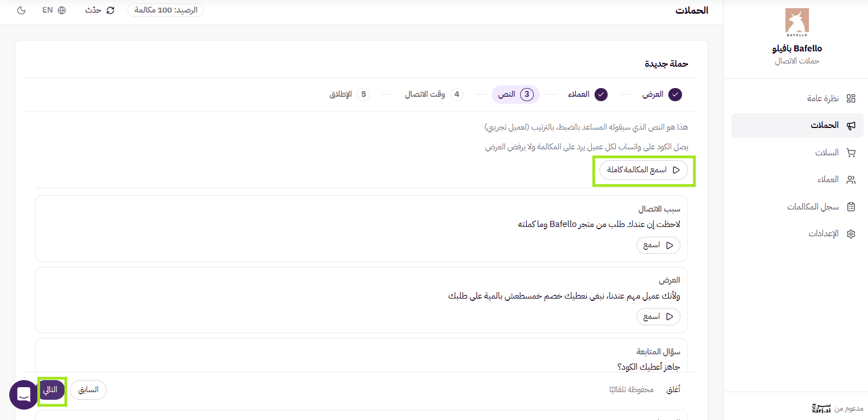This screenshot has height=420, width=868.
Task: Click the call reason text لاحظت إن عندك طلب
Action: [599, 224]
